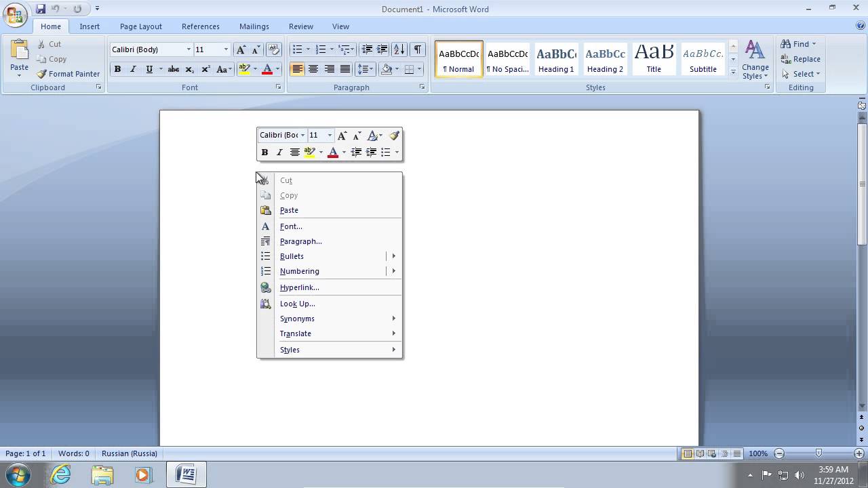Toggle Justify alignment in ribbon
The image size is (868, 488).
[345, 69]
